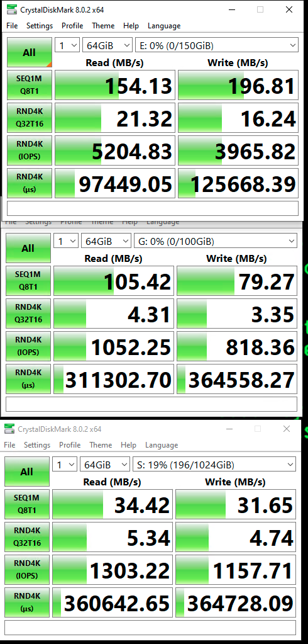The image size is (308, 644).
Task: Click random write result 16.24
Action: coord(238,118)
